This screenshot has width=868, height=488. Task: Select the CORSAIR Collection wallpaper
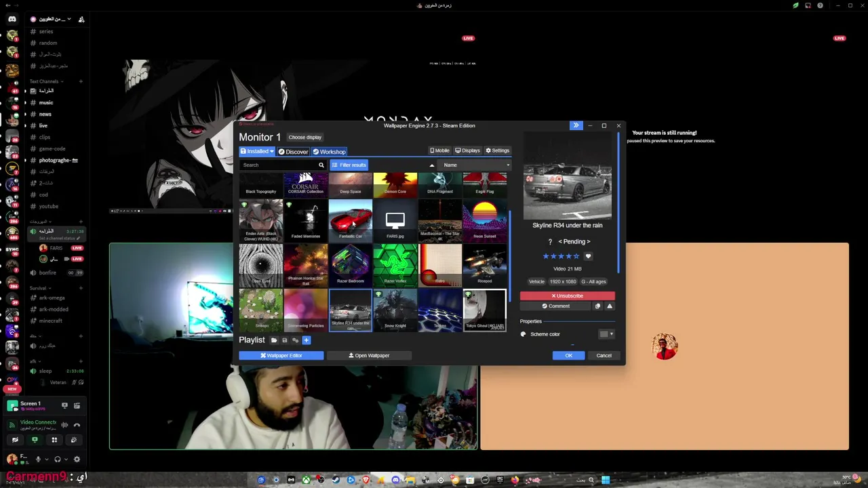(306, 184)
